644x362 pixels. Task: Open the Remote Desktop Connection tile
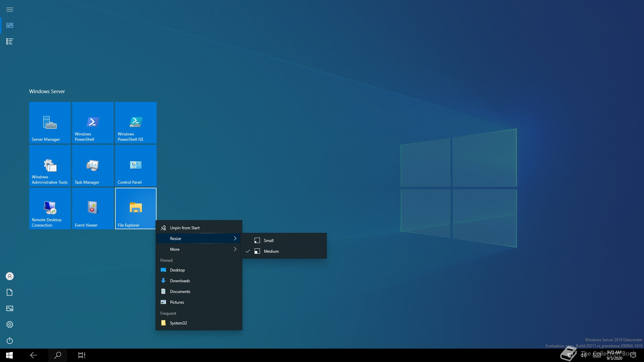[50, 208]
